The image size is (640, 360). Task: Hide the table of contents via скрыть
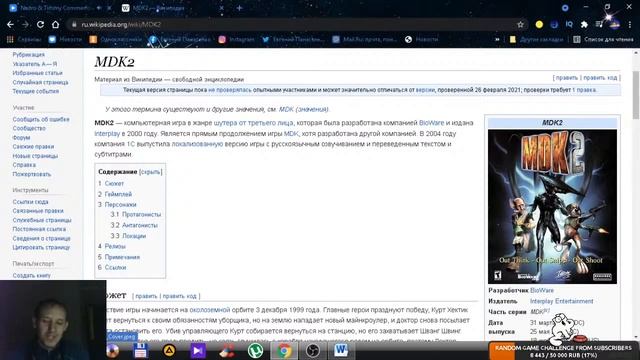[151, 172]
